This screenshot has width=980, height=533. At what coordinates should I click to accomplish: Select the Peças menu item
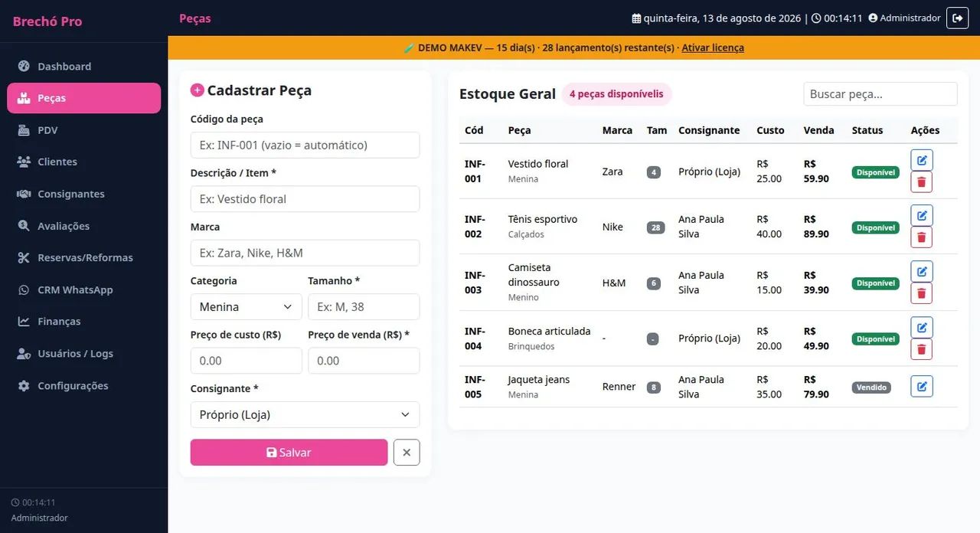point(84,98)
